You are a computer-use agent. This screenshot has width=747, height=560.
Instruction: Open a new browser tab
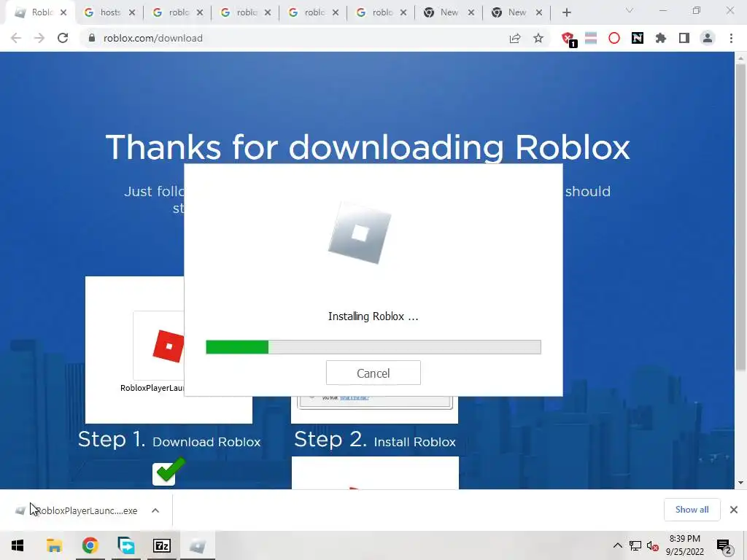(x=566, y=13)
